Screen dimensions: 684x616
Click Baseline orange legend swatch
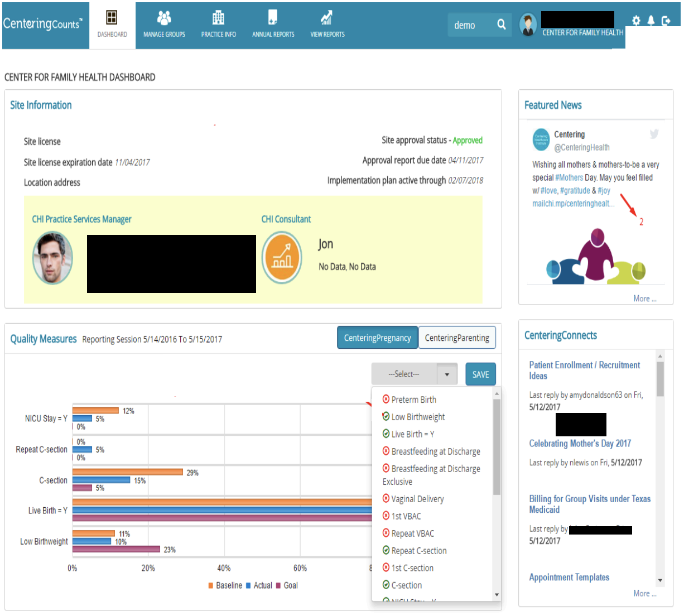pos(211,585)
